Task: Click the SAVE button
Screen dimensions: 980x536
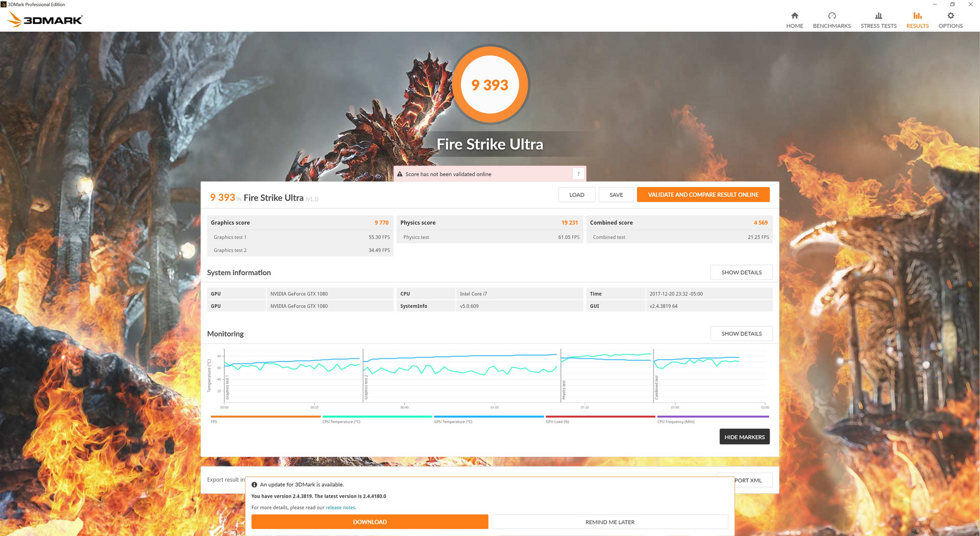Action: tap(616, 194)
